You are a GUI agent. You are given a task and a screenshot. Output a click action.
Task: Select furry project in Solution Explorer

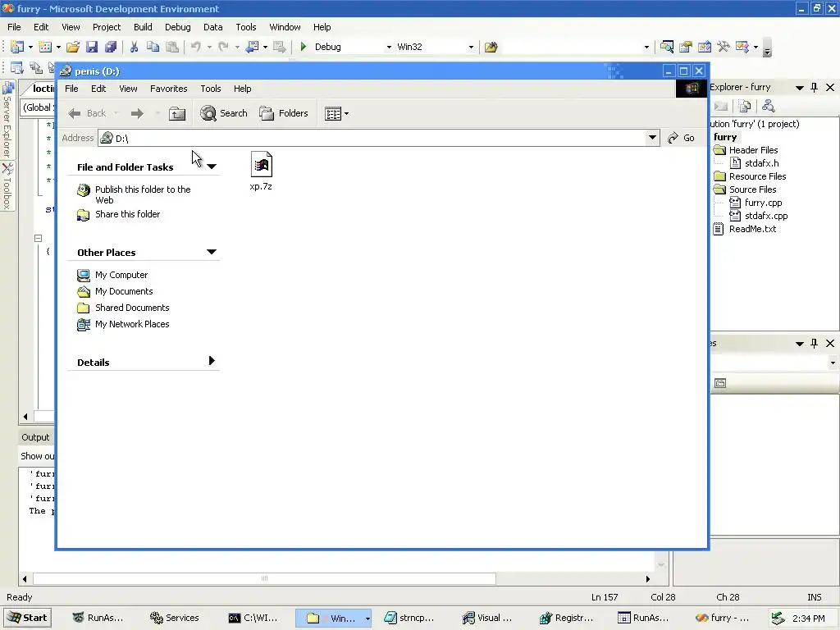coord(725,137)
